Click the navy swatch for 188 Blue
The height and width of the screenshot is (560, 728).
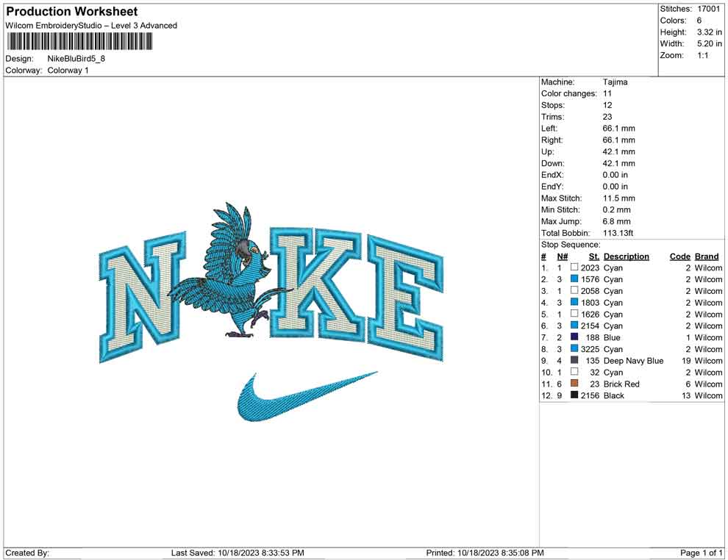574,337
